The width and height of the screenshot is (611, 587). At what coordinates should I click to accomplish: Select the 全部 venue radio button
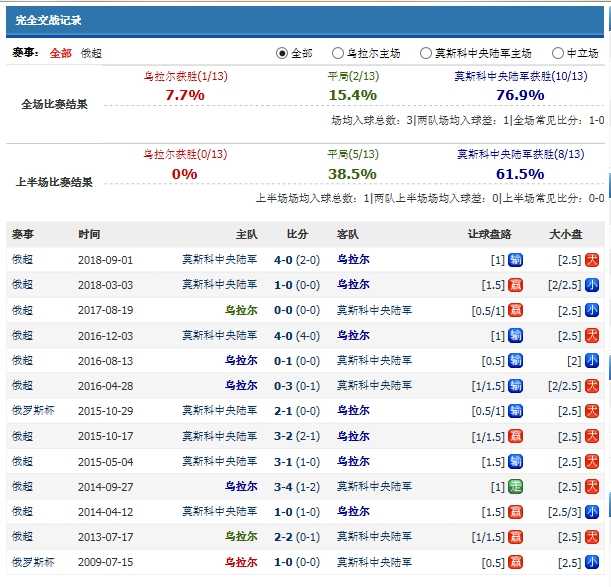click(282, 53)
